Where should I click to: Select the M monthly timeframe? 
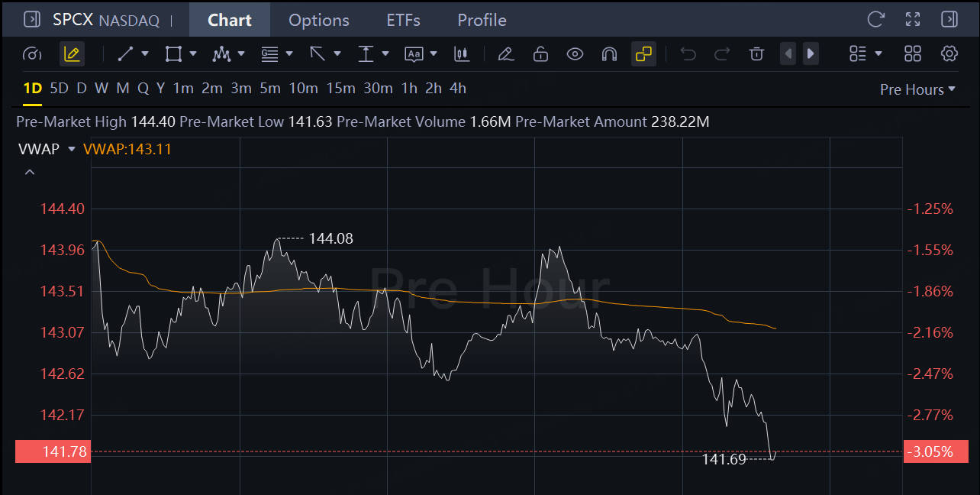122,89
